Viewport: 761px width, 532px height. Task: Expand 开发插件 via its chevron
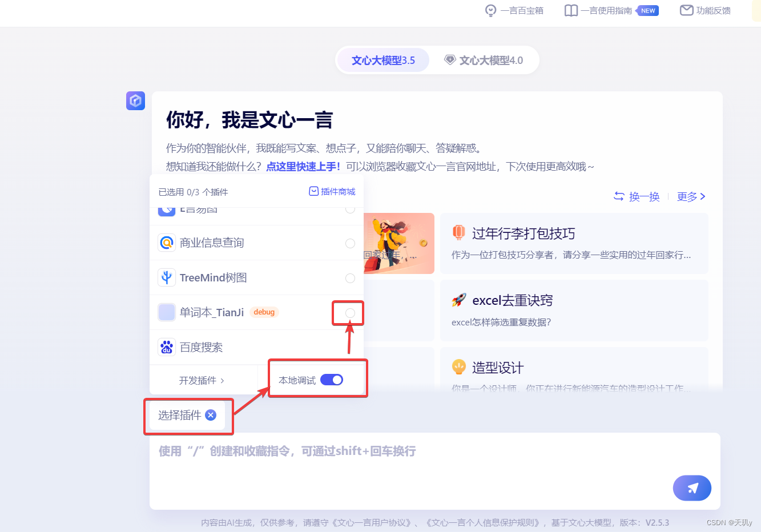222,380
